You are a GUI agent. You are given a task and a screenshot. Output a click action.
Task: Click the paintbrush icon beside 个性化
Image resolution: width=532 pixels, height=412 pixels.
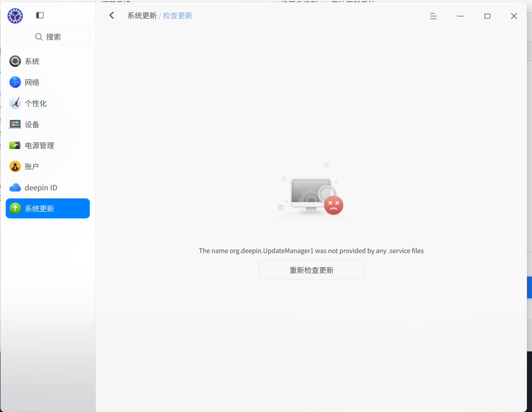(15, 103)
